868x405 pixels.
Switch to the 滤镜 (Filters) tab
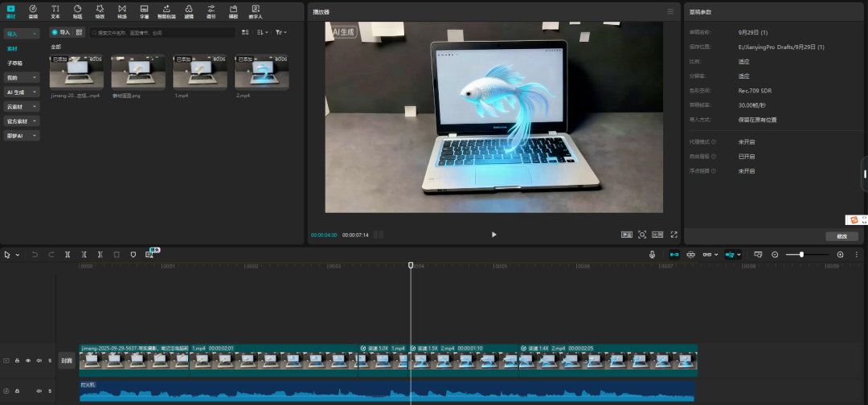tap(189, 11)
